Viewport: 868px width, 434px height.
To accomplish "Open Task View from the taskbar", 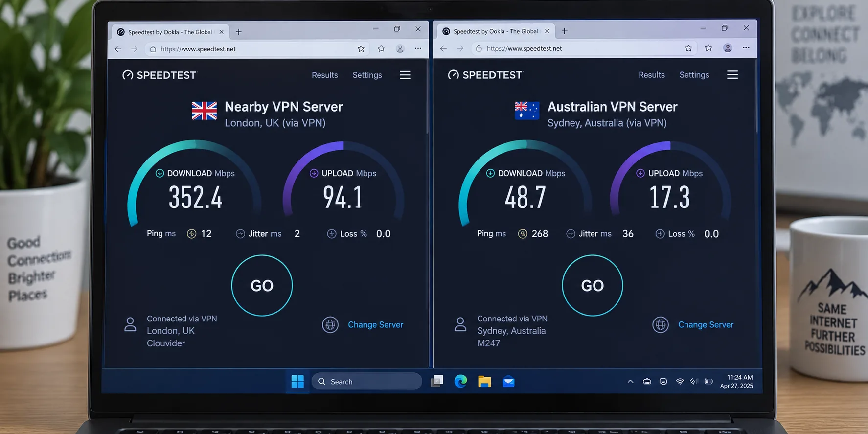I will pyautogui.click(x=437, y=381).
